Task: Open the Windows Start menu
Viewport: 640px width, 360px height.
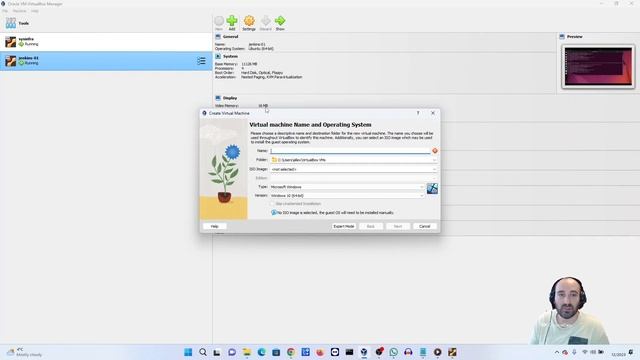Action: pyautogui.click(x=188, y=352)
